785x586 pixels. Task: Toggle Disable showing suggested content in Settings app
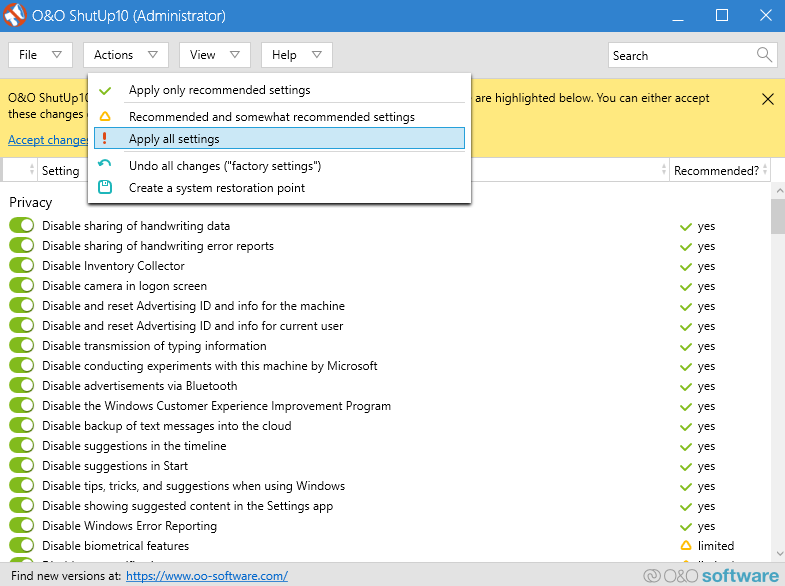(22, 505)
